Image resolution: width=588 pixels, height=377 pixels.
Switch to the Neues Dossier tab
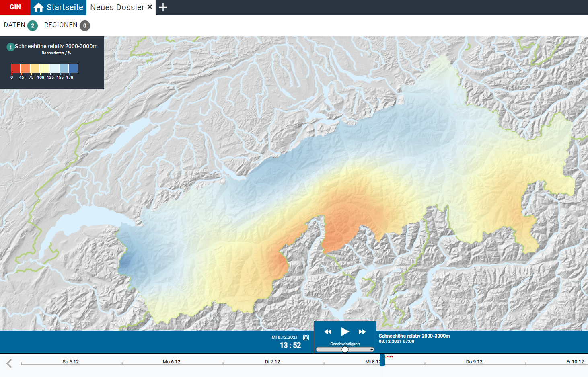(x=117, y=7)
